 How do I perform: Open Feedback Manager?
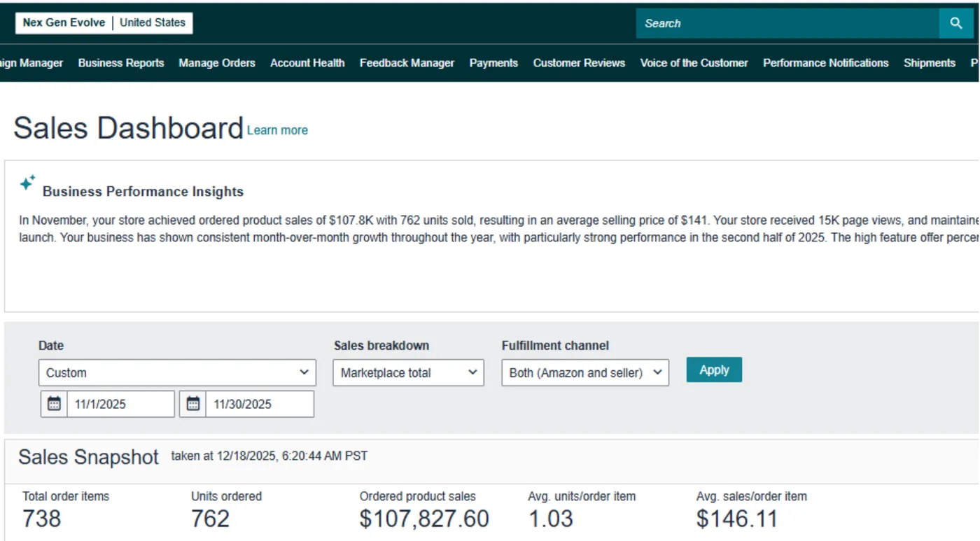pos(407,63)
